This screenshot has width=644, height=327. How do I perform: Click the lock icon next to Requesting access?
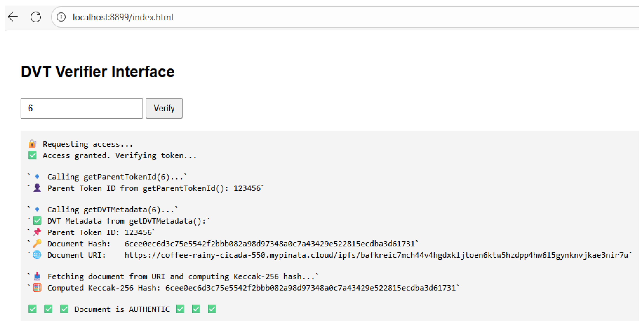tap(33, 144)
